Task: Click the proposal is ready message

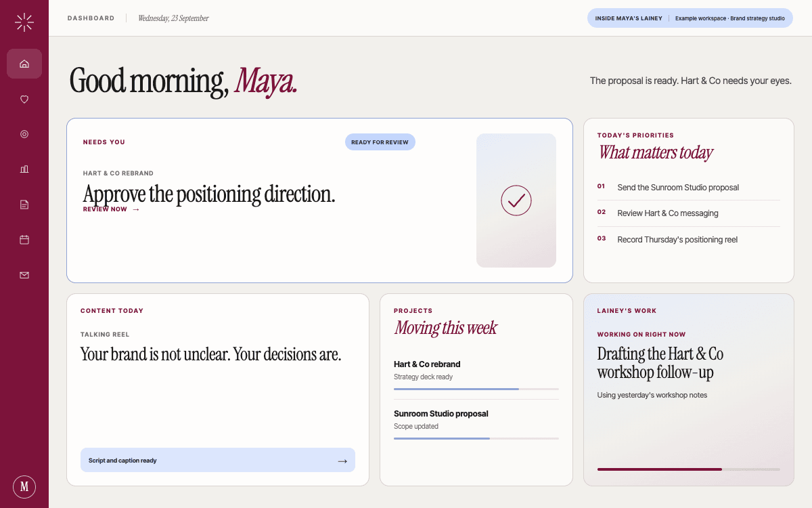Action: 691,81
